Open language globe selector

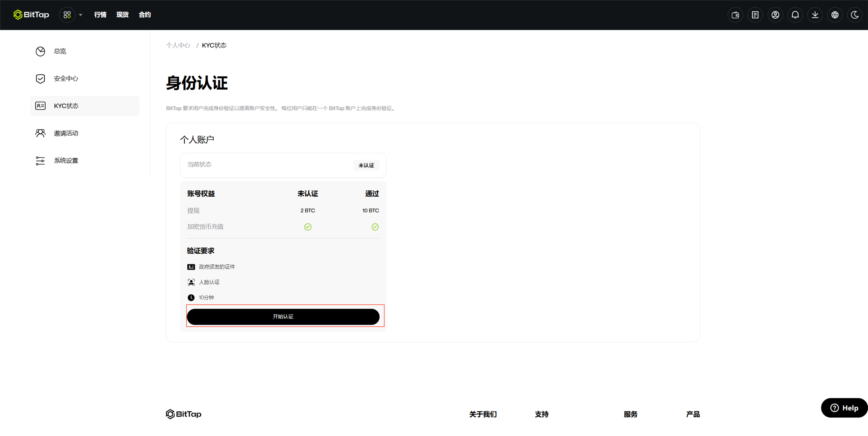[835, 15]
